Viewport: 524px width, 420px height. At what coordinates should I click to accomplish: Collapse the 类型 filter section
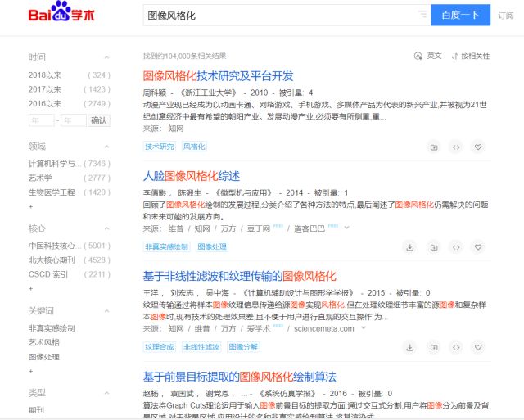106,393
